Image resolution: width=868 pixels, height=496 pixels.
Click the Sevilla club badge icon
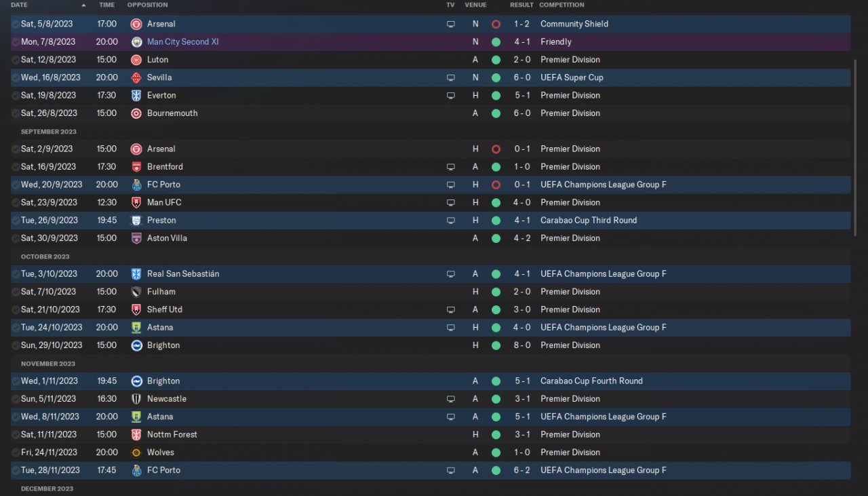pos(136,77)
